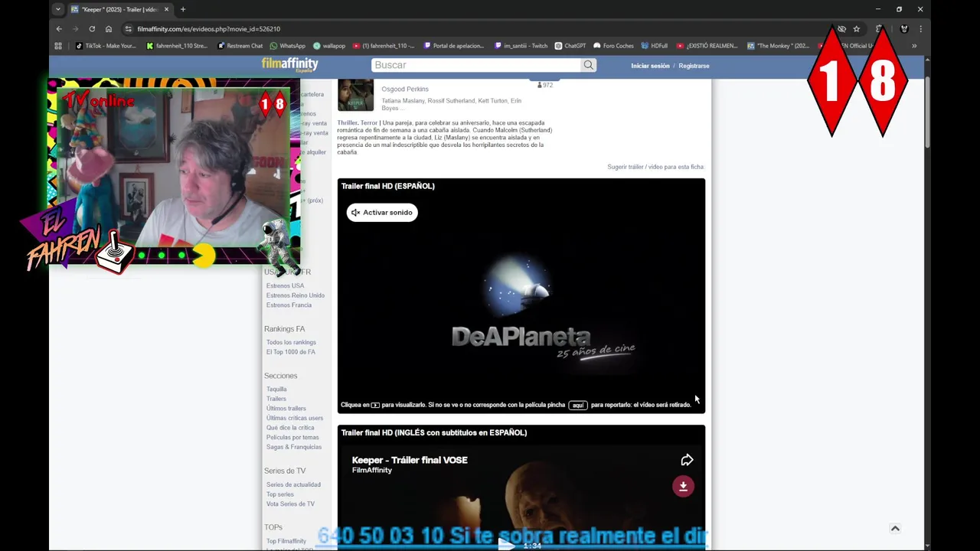This screenshot has height=551, width=980.
Task: Open Tatiana Maslany cast link
Action: 403,100
